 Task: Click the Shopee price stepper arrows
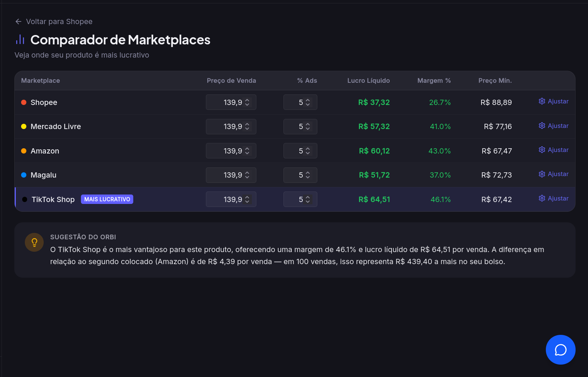[x=247, y=102]
